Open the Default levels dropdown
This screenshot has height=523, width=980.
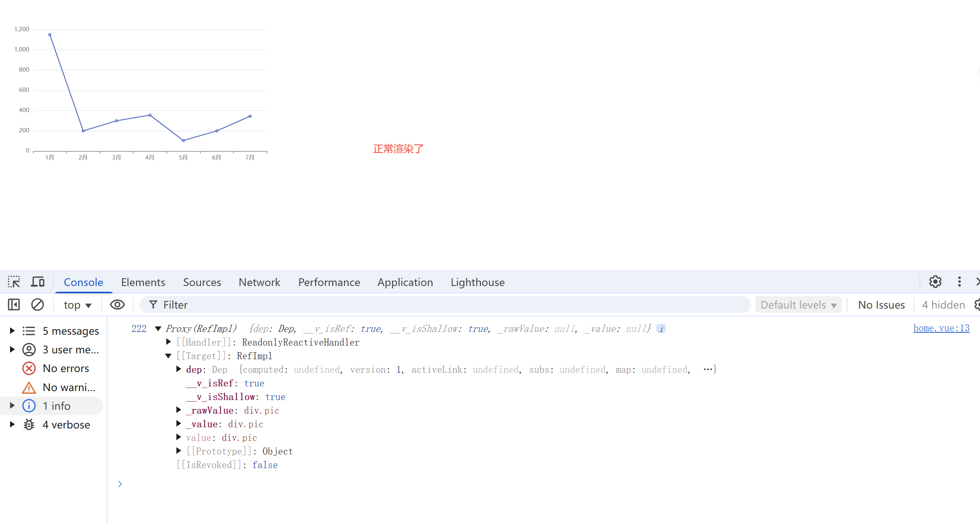[x=798, y=305]
